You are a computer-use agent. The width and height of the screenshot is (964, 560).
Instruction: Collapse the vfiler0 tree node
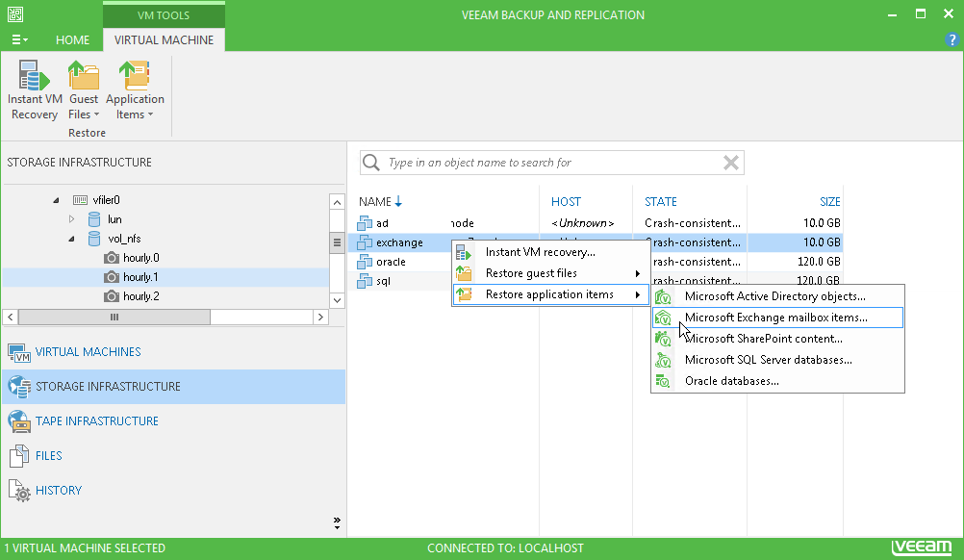click(x=56, y=200)
